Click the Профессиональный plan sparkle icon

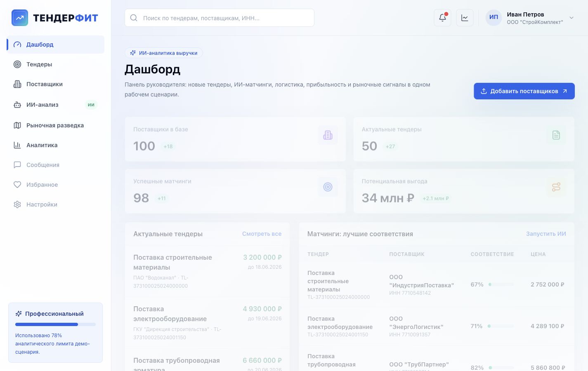[x=19, y=314]
